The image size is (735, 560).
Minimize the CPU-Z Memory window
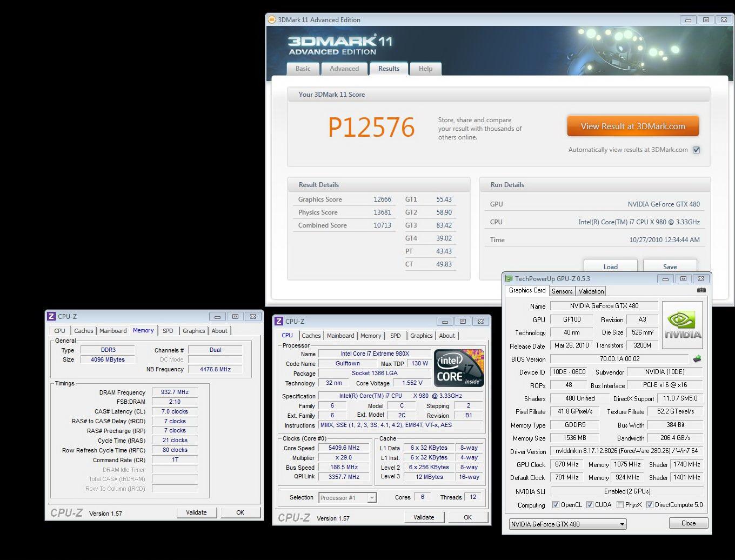[x=217, y=317]
